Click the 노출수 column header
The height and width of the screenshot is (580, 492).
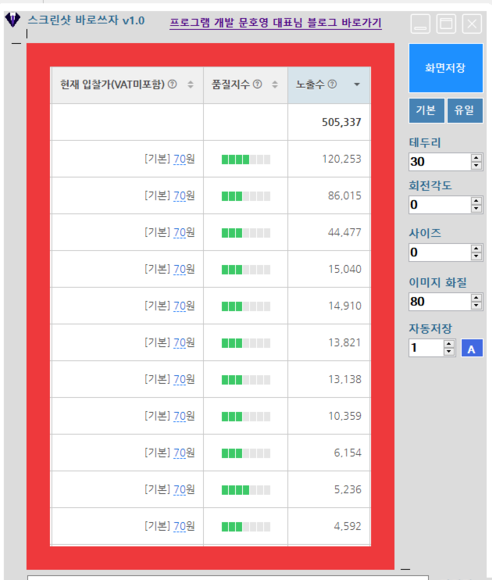point(329,85)
